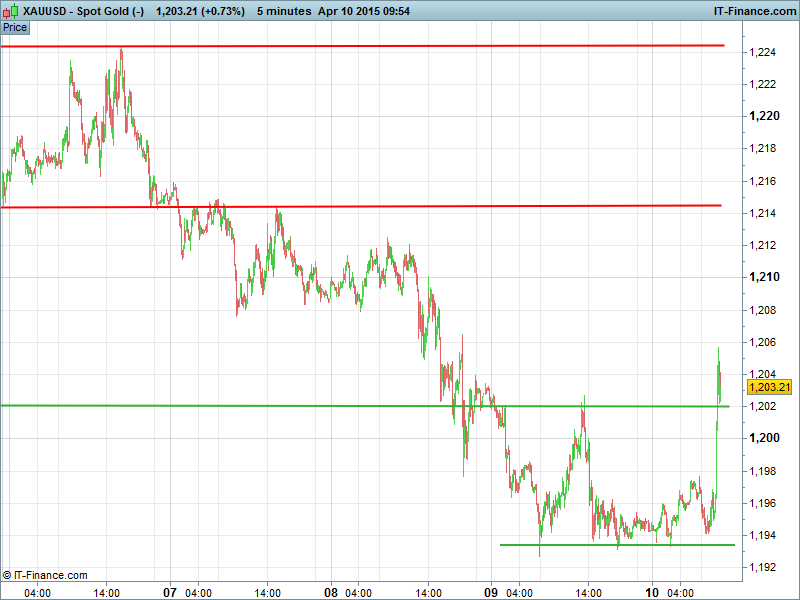Click the 1,200 label on price axis
This screenshot has height=600, width=800.
pyautogui.click(x=764, y=438)
